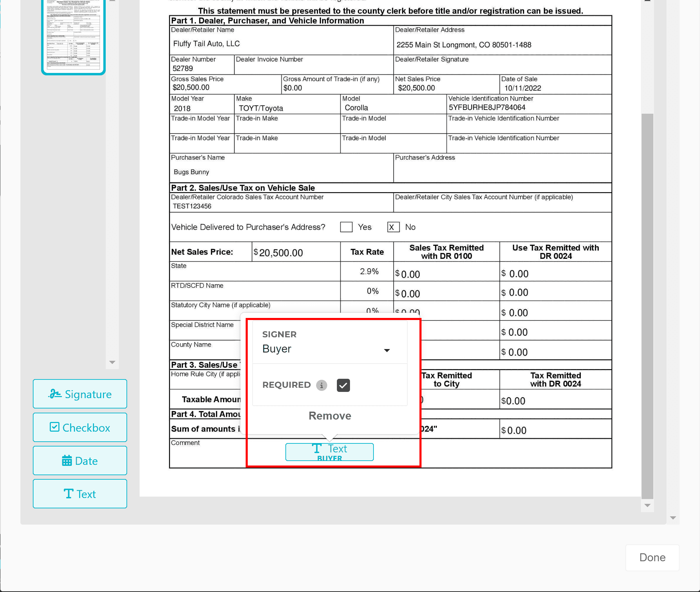The width and height of the screenshot is (700, 592).
Task: Click the Required info icon
Action: point(321,385)
